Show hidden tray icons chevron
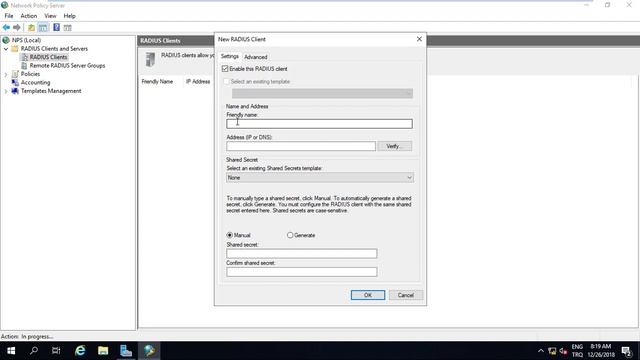This screenshot has height=360, width=640. click(541, 351)
